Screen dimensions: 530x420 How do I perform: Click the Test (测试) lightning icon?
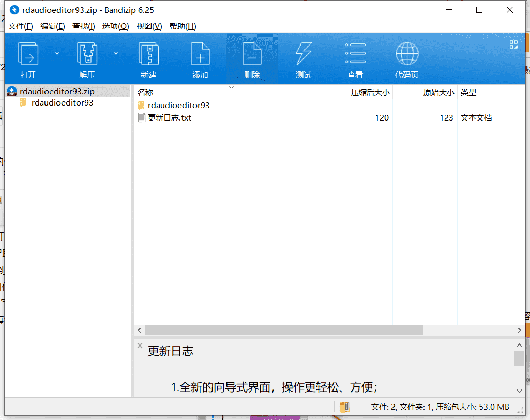click(304, 53)
